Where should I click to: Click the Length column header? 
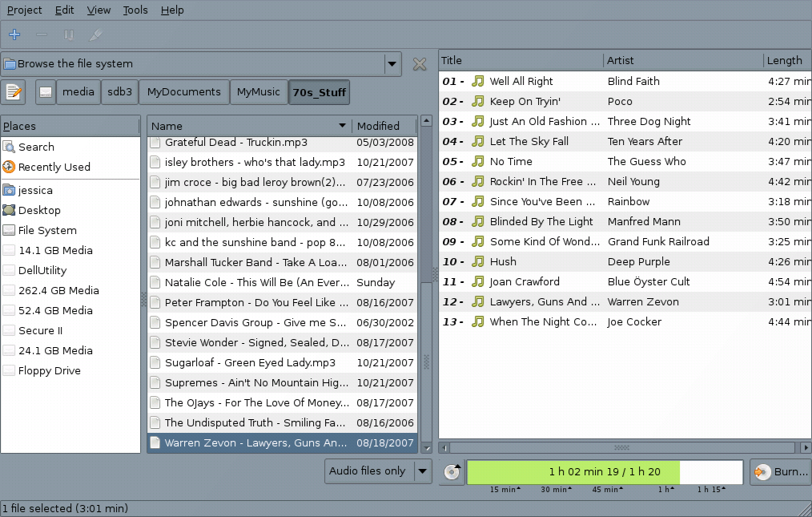pos(787,61)
